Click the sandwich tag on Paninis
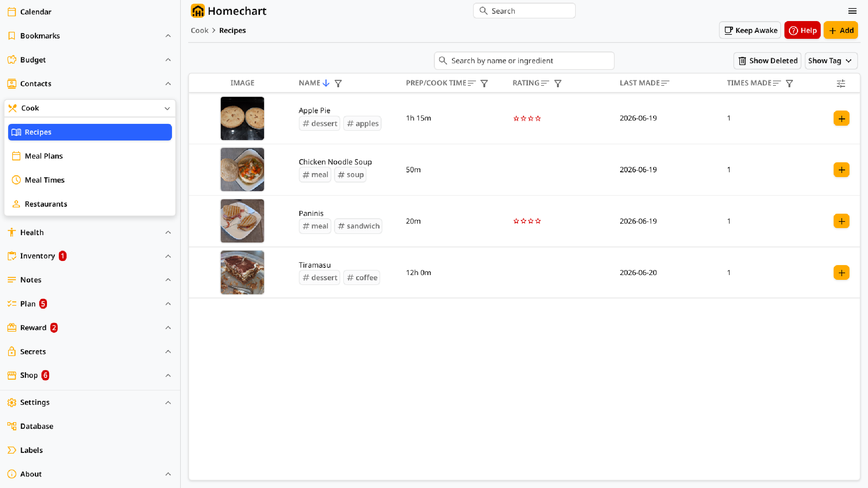 pyautogui.click(x=358, y=226)
